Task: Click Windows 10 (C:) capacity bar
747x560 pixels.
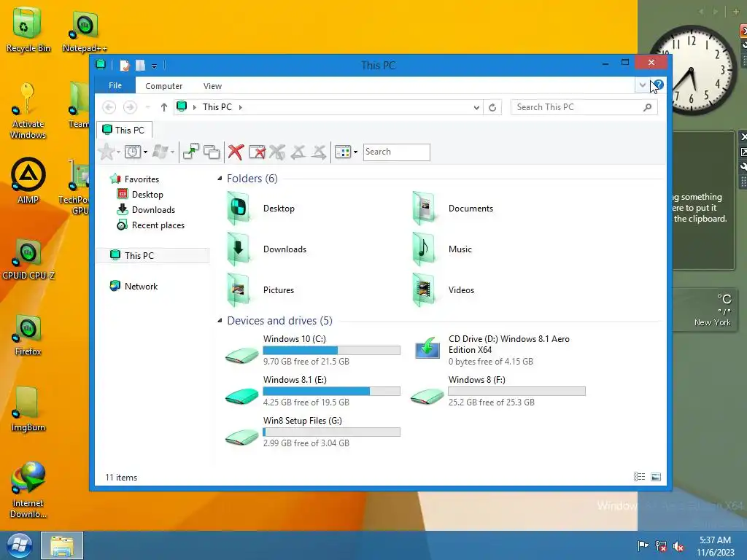Action: [x=332, y=351]
